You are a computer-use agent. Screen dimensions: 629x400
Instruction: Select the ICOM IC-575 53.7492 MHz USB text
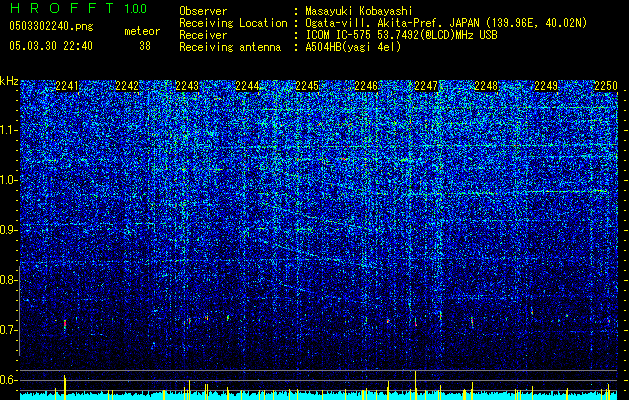point(401,35)
